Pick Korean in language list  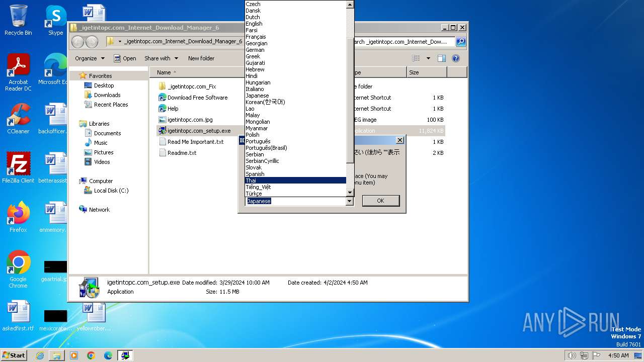[x=296, y=102]
